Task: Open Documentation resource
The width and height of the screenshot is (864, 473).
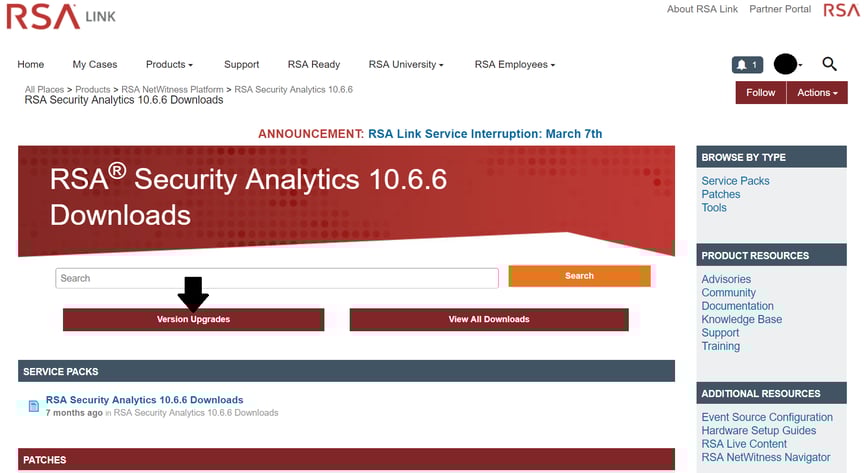Action: coord(737,306)
